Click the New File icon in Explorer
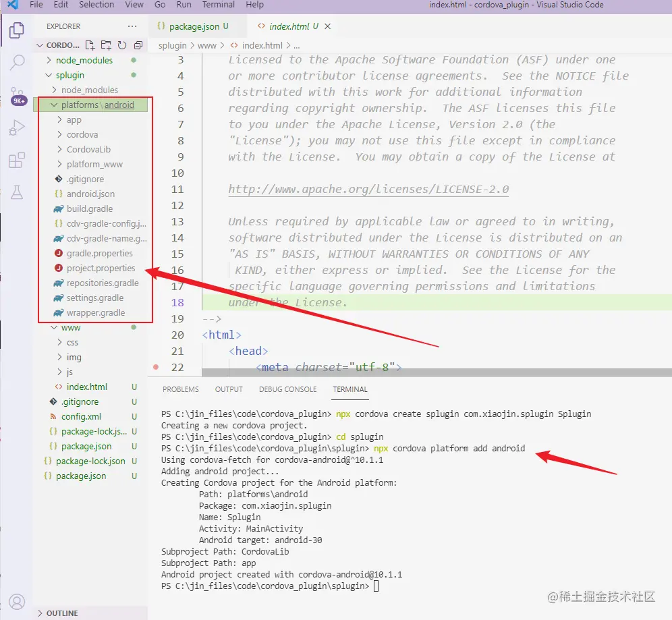Screen dimensions: 672x620 click(90, 45)
